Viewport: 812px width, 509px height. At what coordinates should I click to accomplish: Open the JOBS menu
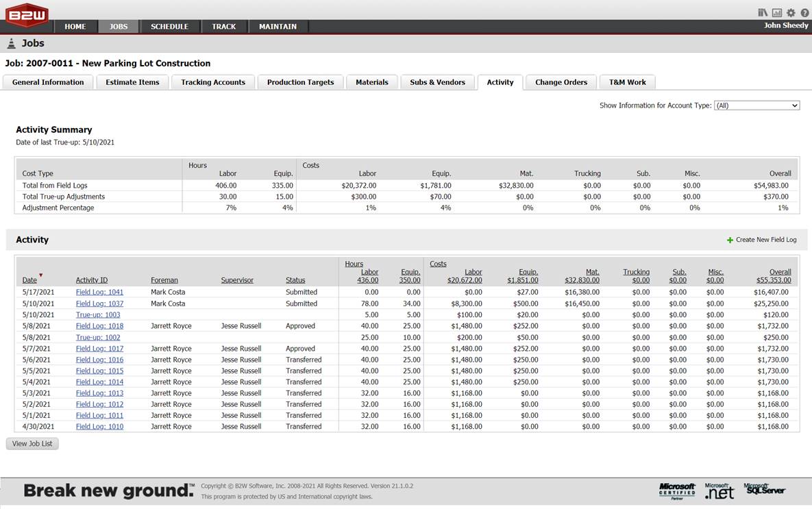119,27
